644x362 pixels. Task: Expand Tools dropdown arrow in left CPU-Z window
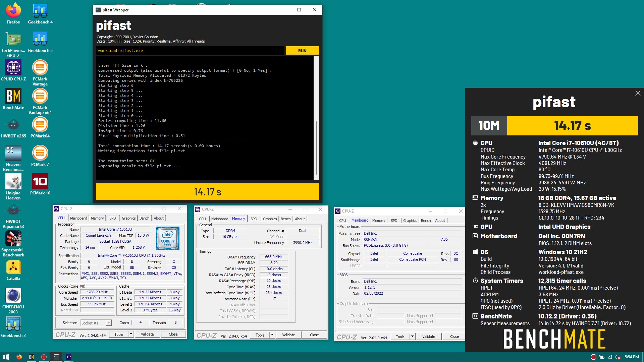click(131, 334)
